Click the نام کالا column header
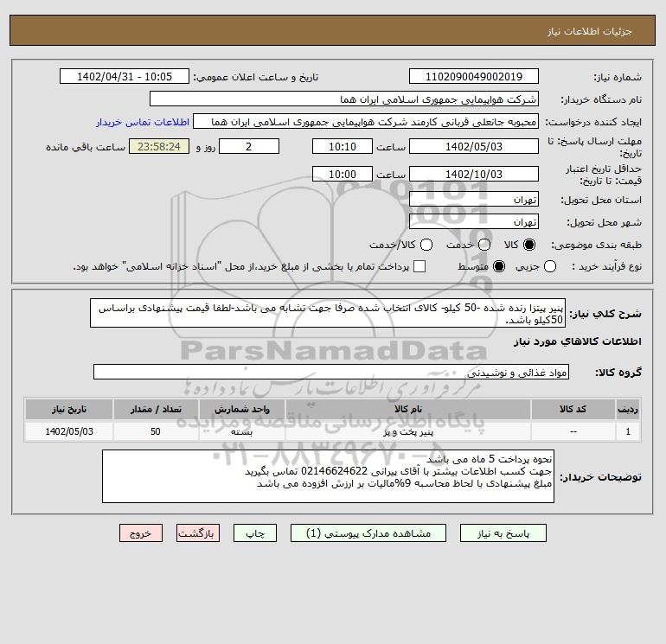The image size is (666, 644). pos(408,409)
